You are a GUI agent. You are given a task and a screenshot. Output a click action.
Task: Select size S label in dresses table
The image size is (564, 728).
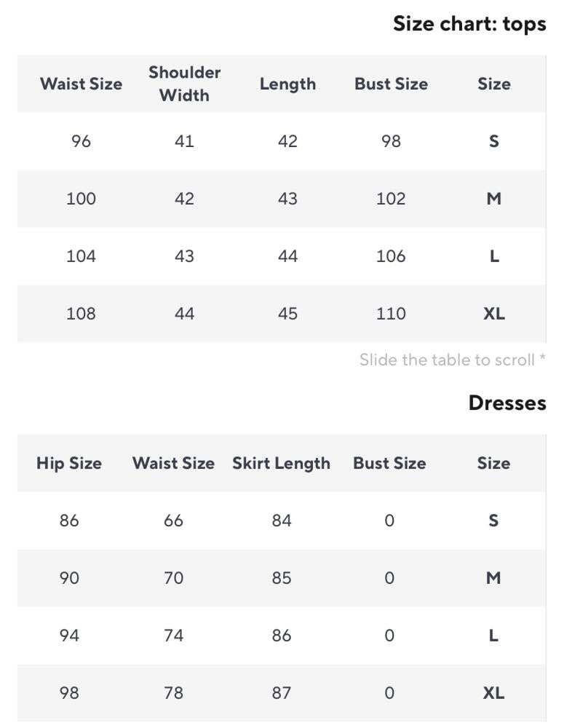(493, 521)
